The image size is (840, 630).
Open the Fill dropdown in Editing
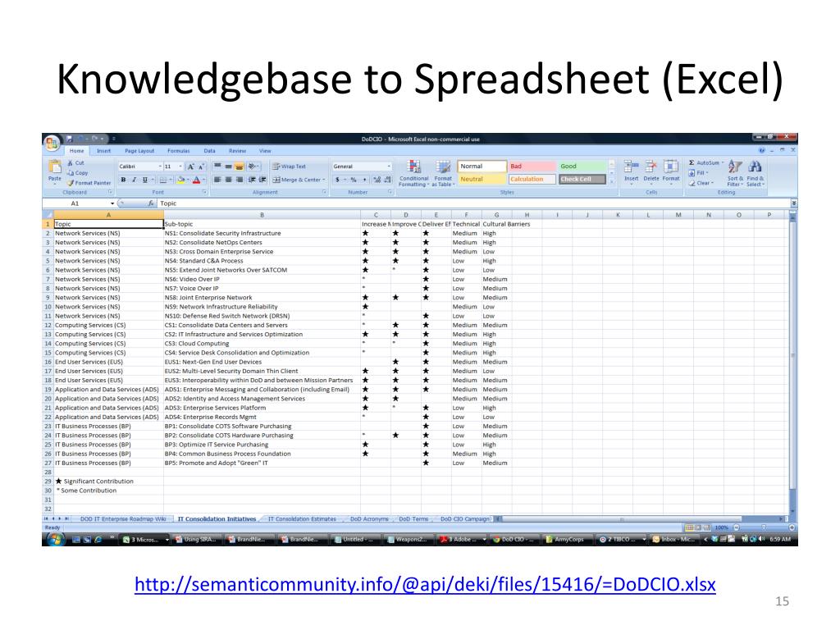[697, 173]
